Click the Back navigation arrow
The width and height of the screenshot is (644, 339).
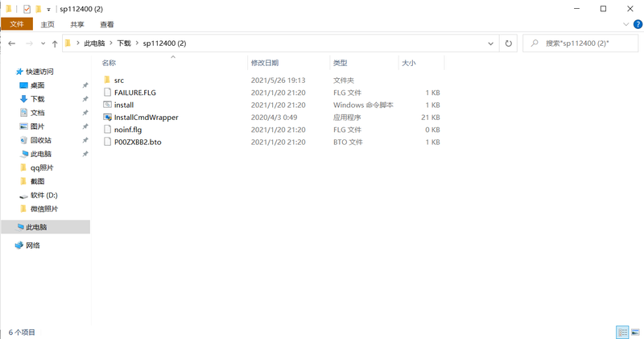[x=12, y=43]
